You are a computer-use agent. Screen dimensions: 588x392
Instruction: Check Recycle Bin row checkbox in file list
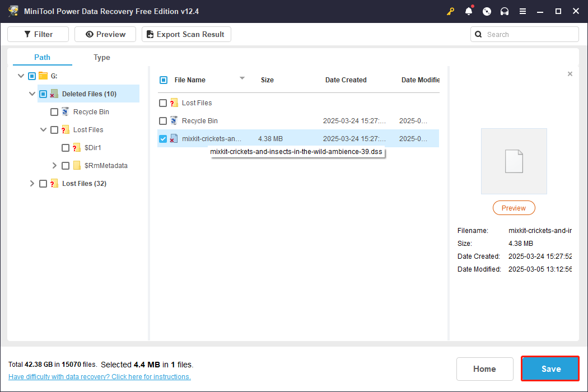163,121
